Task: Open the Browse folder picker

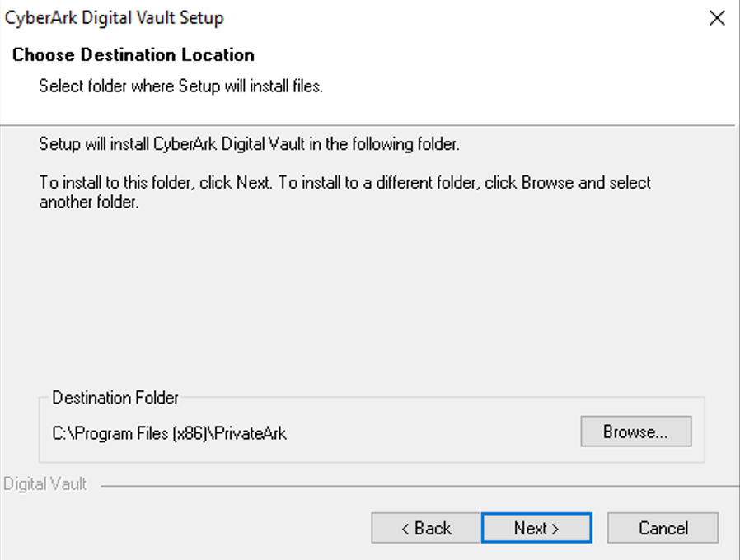Action: tap(635, 432)
